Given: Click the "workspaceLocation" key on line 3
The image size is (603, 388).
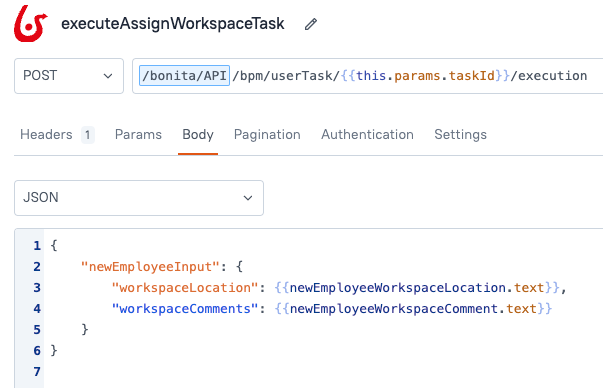Looking at the screenshot, I should (x=185, y=288).
